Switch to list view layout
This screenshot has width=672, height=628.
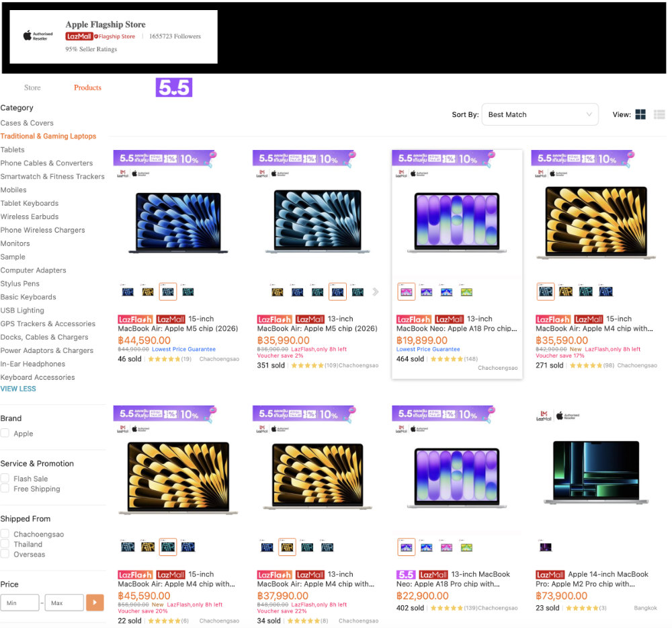659,114
